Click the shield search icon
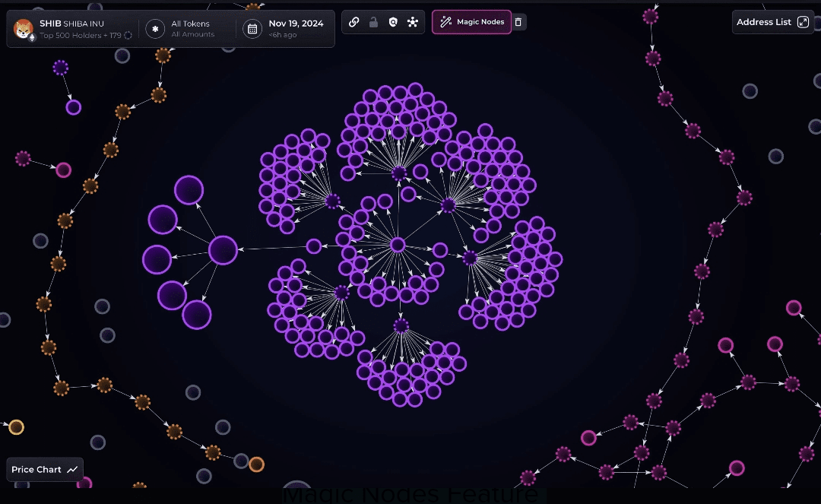The width and height of the screenshot is (821, 504). [x=393, y=22]
